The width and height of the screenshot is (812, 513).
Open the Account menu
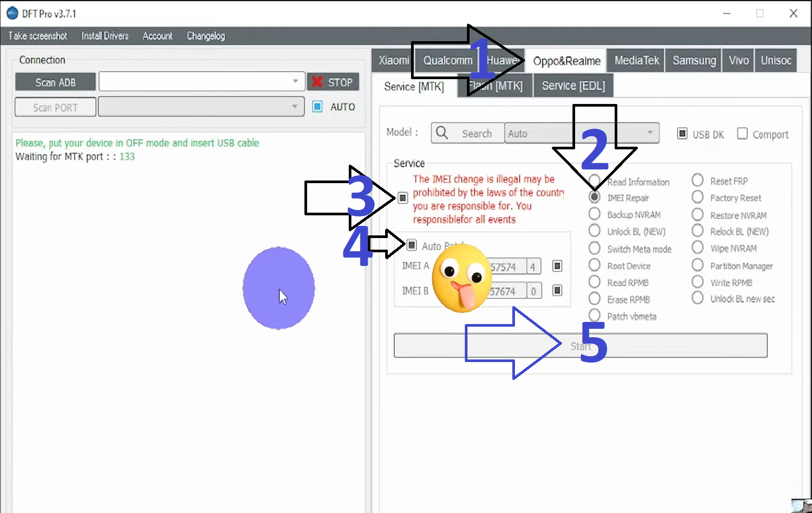click(x=157, y=36)
